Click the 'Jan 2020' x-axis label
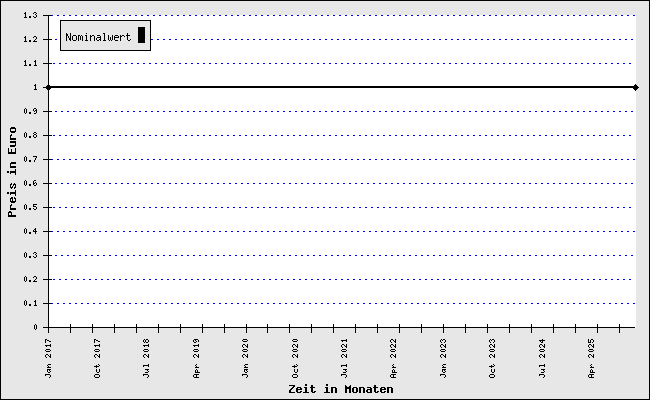Viewport: 650px width, 400px height. click(x=246, y=357)
